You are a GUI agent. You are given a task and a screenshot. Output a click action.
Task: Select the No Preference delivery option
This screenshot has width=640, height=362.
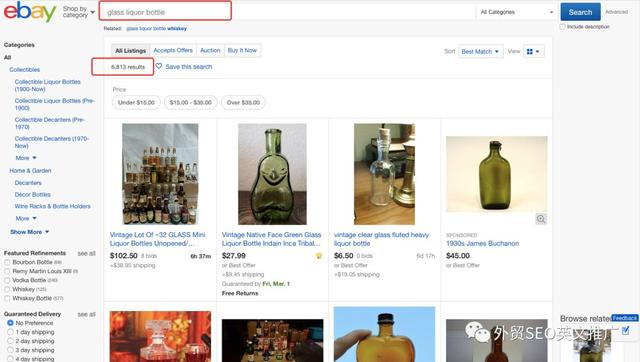tap(10, 323)
